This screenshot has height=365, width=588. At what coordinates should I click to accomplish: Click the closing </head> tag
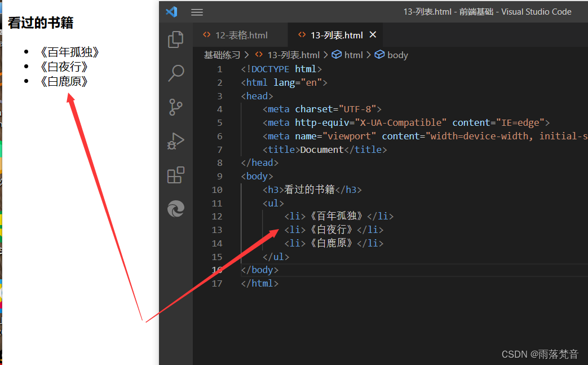click(x=259, y=163)
